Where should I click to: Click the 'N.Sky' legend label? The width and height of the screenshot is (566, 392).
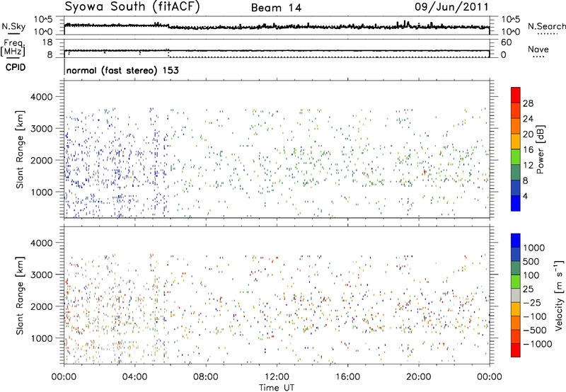[13, 26]
